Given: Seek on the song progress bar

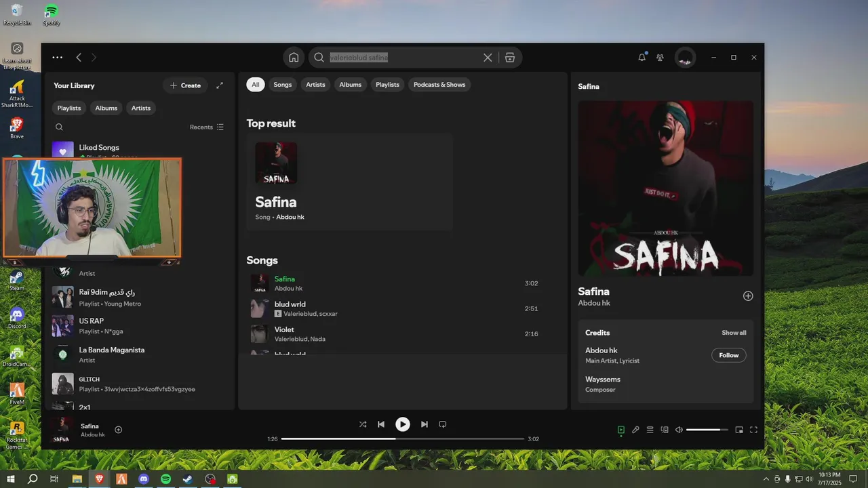Looking at the screenshot, I should pyautogui.click(x=403, y=439).
